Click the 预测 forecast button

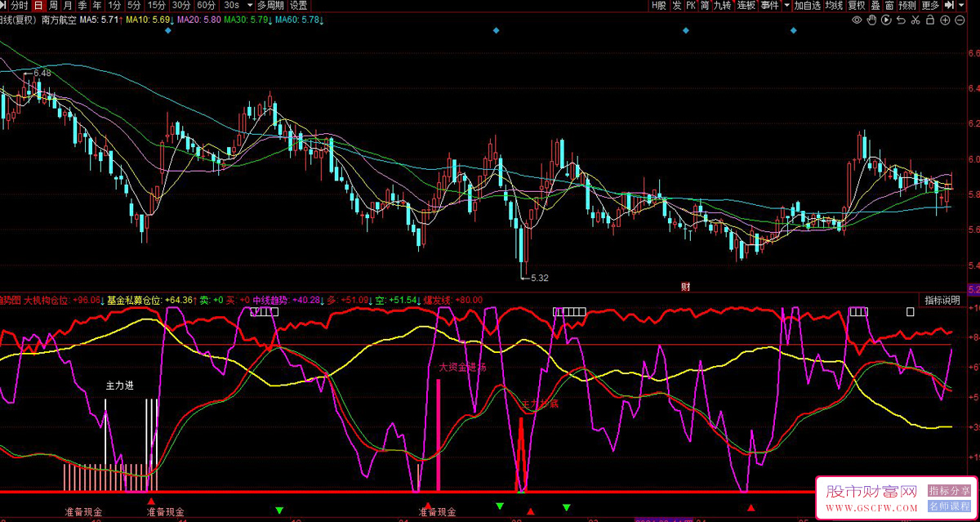pos(907,5)
